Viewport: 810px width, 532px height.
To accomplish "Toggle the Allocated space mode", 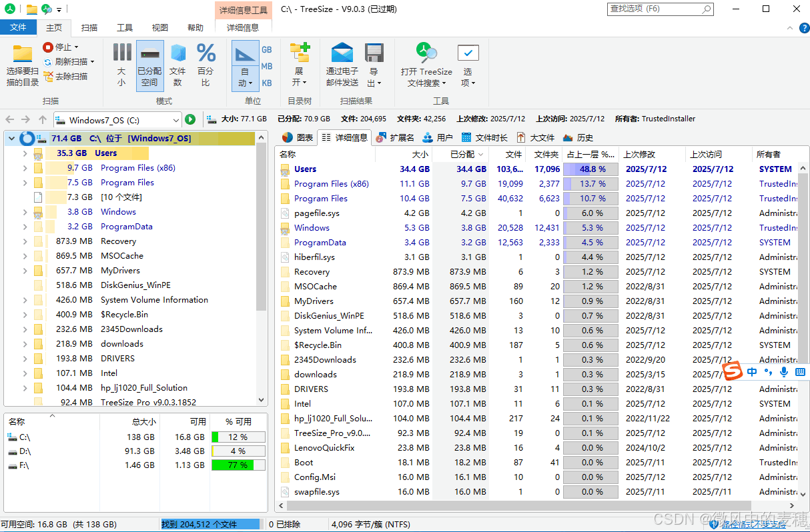I will click(149, 66).
